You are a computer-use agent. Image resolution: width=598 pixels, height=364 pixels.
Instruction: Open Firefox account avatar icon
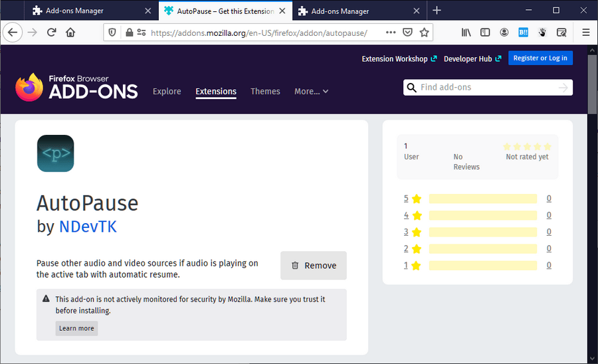(x=505, y=33)
